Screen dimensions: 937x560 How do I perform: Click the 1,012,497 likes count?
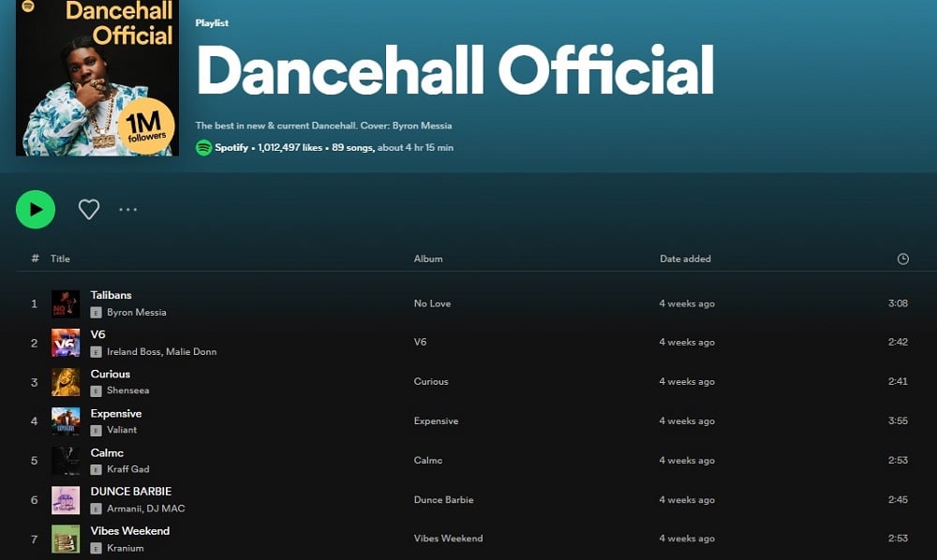click(x=290, y=147)
